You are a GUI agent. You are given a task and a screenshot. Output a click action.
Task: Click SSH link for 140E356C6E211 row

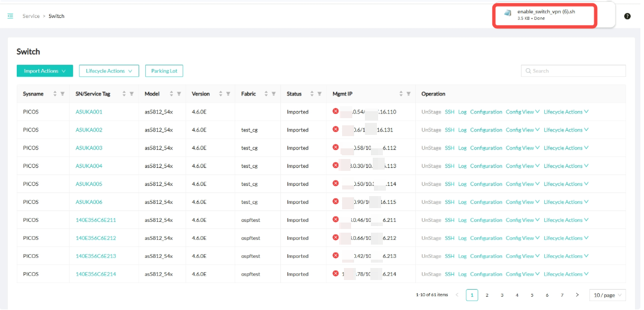(450, 220)
